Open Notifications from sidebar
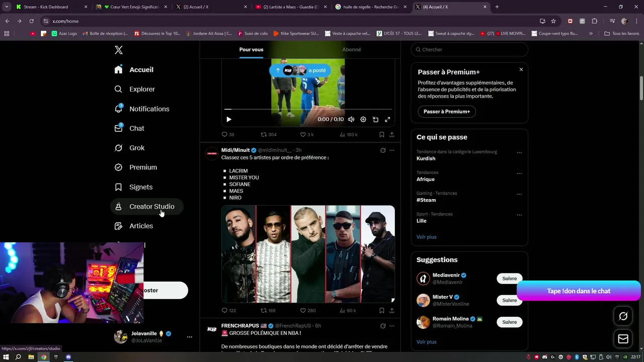The width and height of the screenshot is (644, 362). [142, 109]
